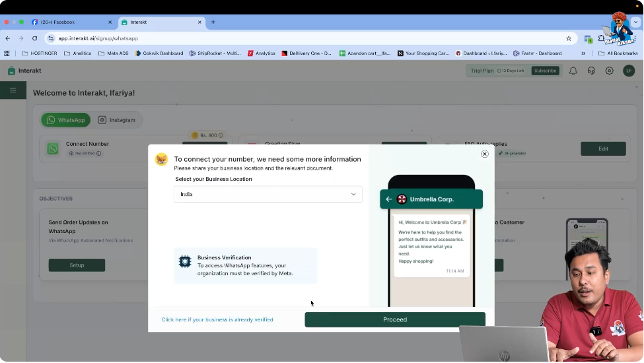Viewport: 644px width, 363px height.
Task: Click the Umbrella Corp. logo icon
Action: 402,199
